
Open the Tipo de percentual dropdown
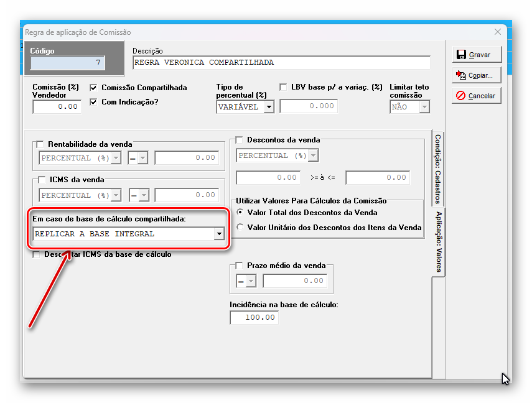pyautogui.click(x=269, y=107)
